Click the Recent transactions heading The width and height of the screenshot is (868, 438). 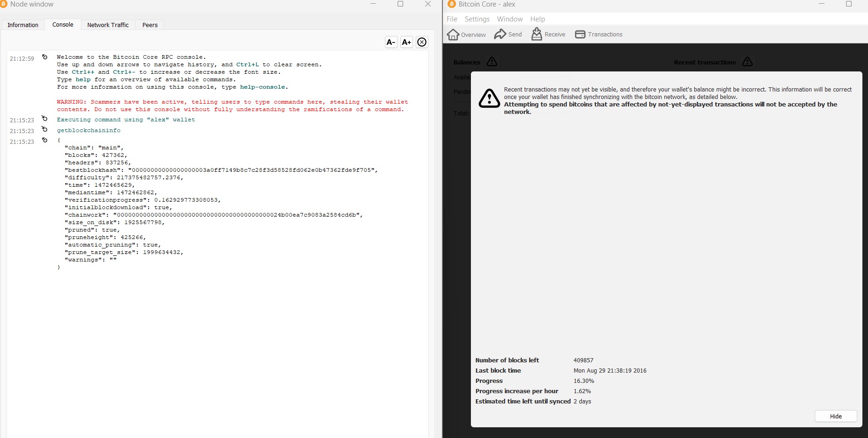click(x=704, y=62)
